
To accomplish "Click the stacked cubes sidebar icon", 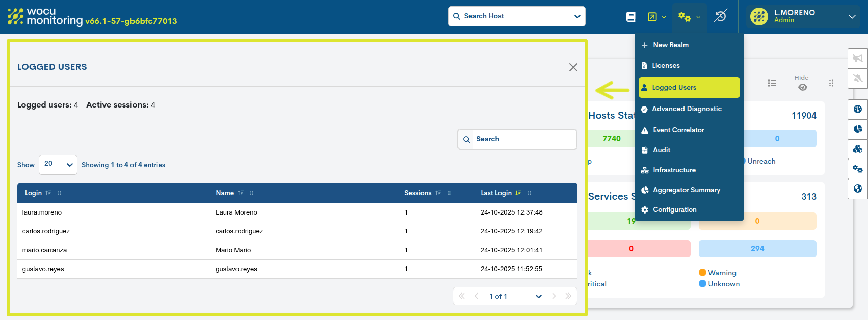I will pos(858,149).
